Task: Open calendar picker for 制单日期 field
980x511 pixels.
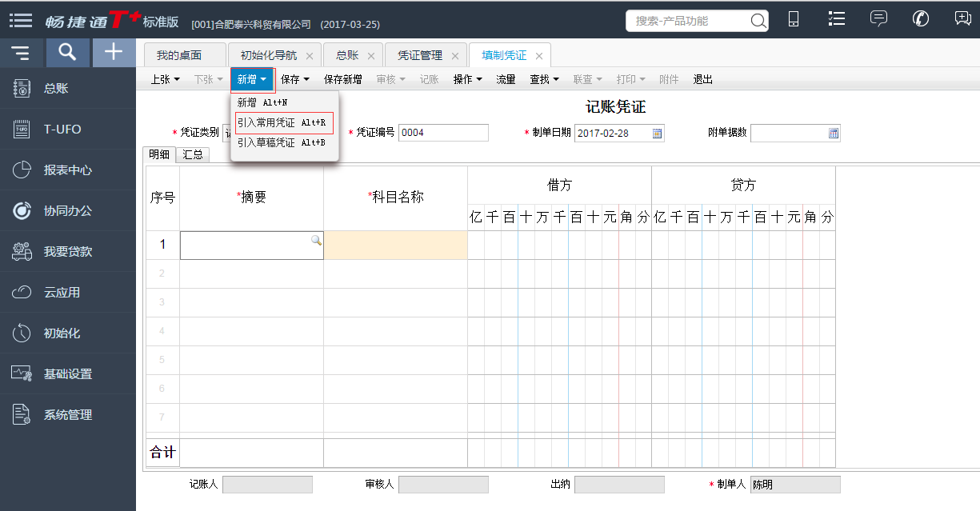Action: [x=658, y=134]
